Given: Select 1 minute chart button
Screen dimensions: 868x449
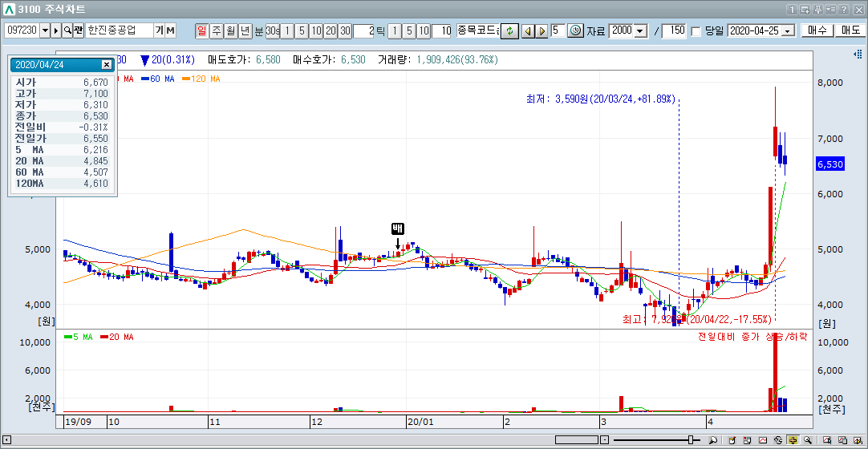Looking at the screenshot, I should pos(287,31).
